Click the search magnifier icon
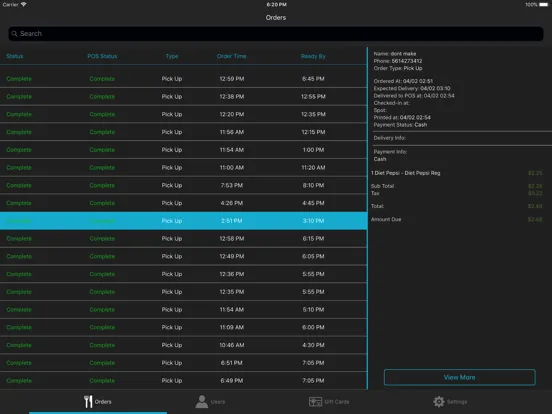Image resolution: width=552 pixels, height=414 pixels. [14, 34]
